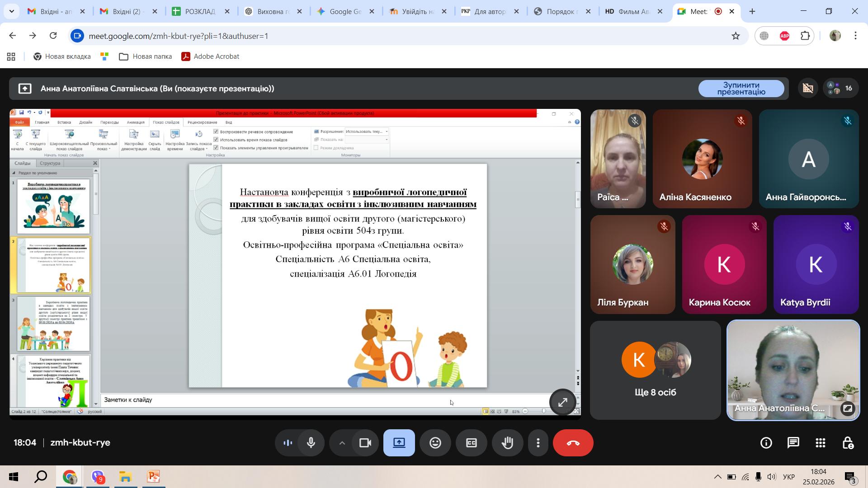Mute the microphone in Meet controls
This screenshot has width=868, height=488.
311,443
